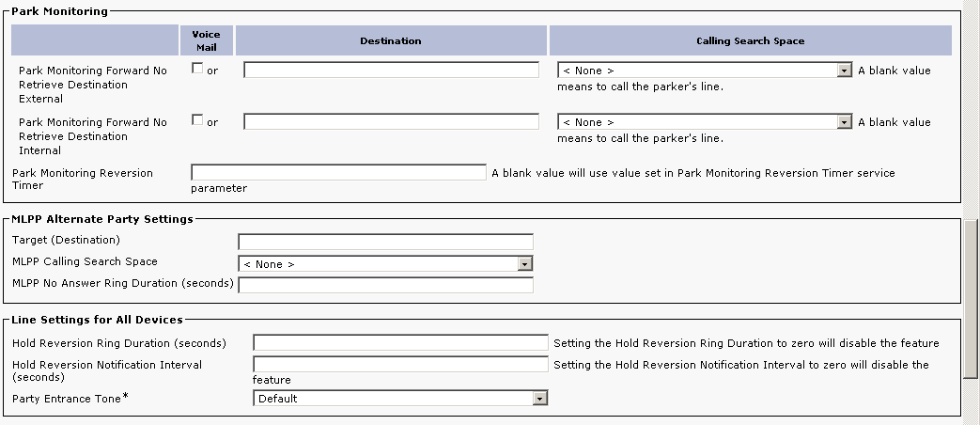Focus the Hold Reversion Ring Duration field
Image resolution: width=980 pixels, height=425 pixels.
coord(400,343)
